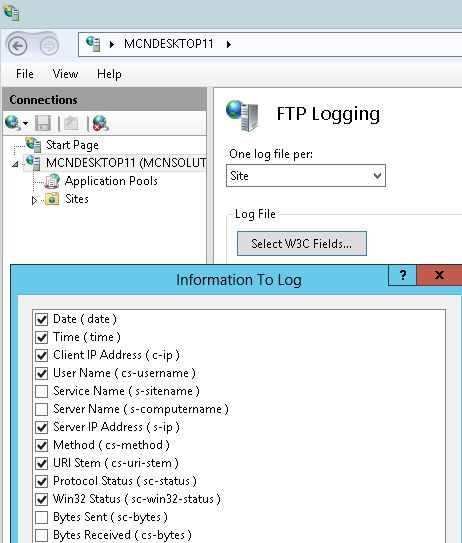Screen dimensions: 462x543
Task: Click the FTP Logging heading text
Action: click(x=328, y=114)
